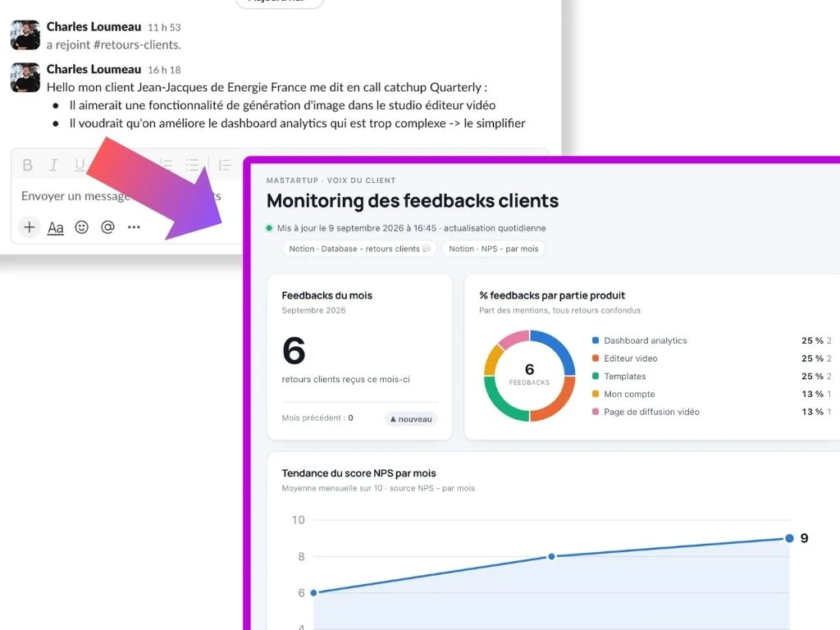Viewport: 840px width, 630px height.
Task: Click the orange Editeur video color swatch
Action: pyautogui.click(x=596, y=358)
